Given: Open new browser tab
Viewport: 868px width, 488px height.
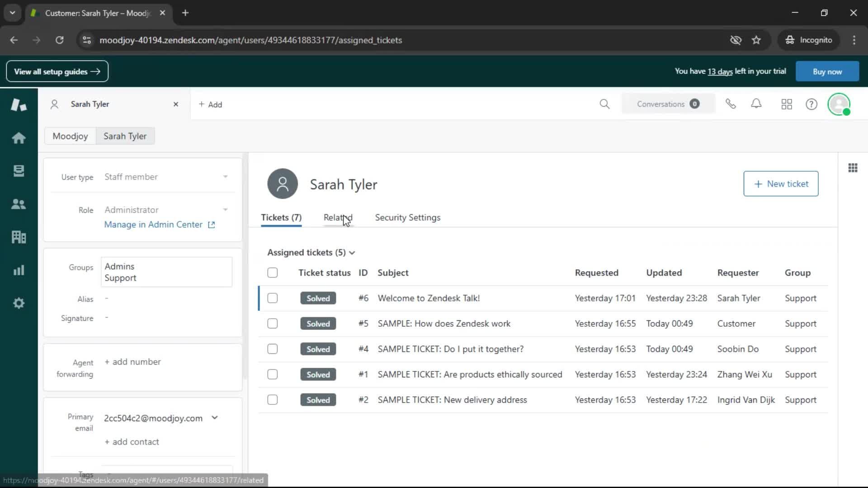Looking at the screenshot, I should click(x=185, y=13).
